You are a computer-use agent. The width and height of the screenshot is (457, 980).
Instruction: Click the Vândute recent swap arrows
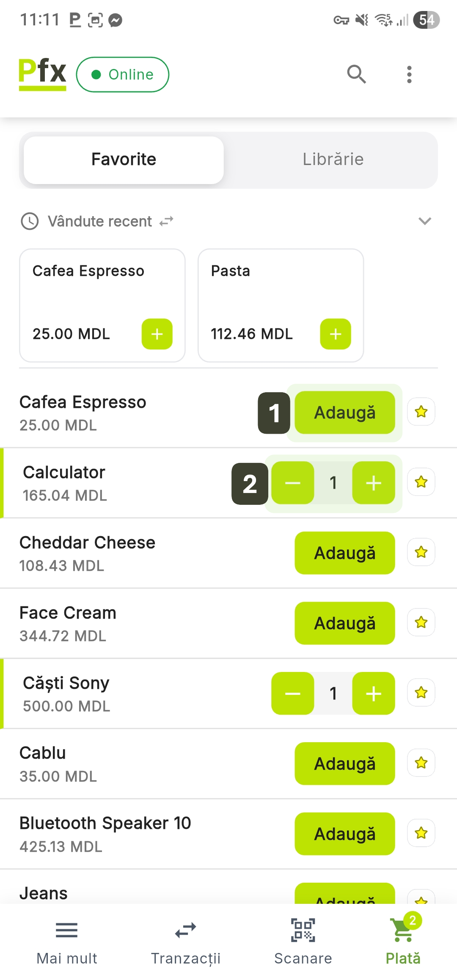[166, 221]
